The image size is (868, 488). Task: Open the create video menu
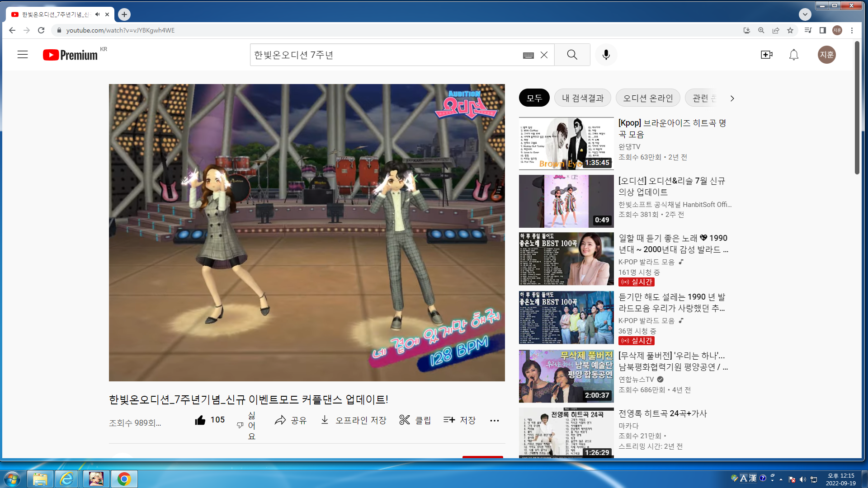tap(766, 55)
